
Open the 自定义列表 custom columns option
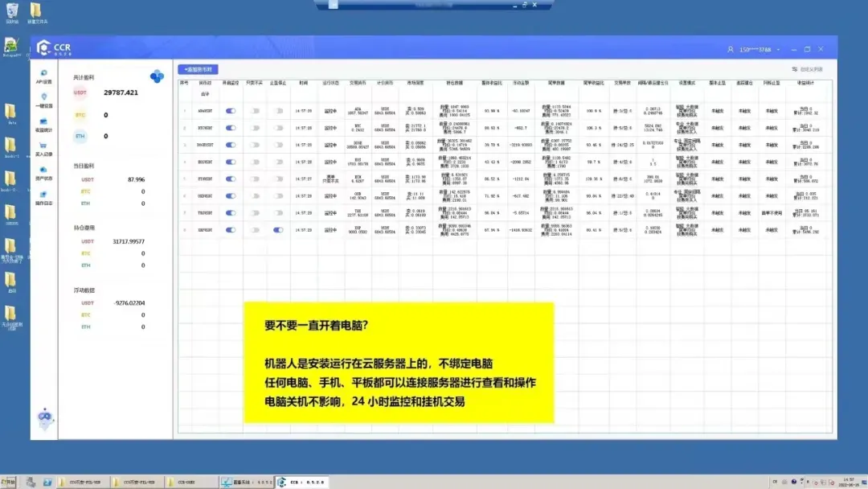(x=808, y=69)
